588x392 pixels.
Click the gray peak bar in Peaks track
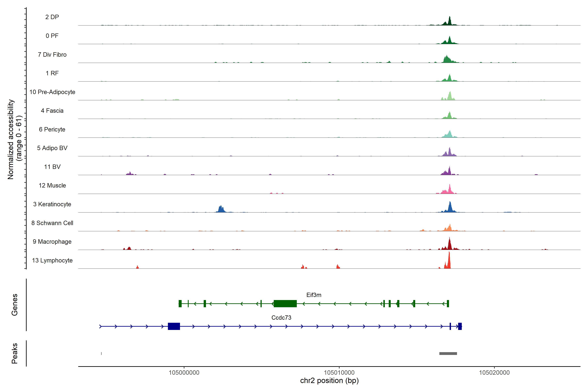[448, 353]
